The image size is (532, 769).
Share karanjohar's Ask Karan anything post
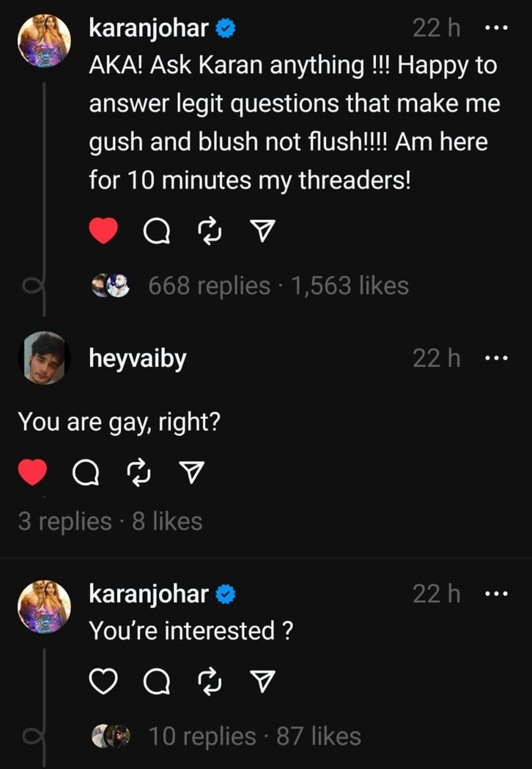click(262, 231)
